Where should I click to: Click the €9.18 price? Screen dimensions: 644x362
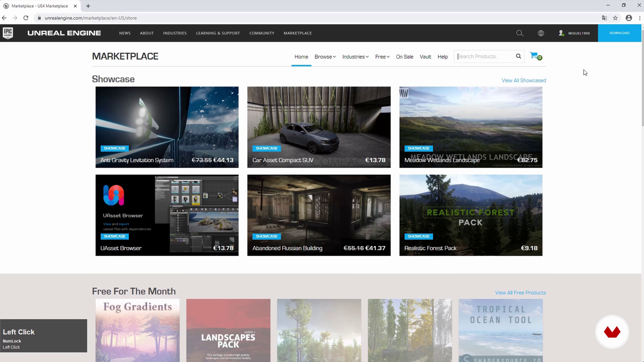coord(529,248)
